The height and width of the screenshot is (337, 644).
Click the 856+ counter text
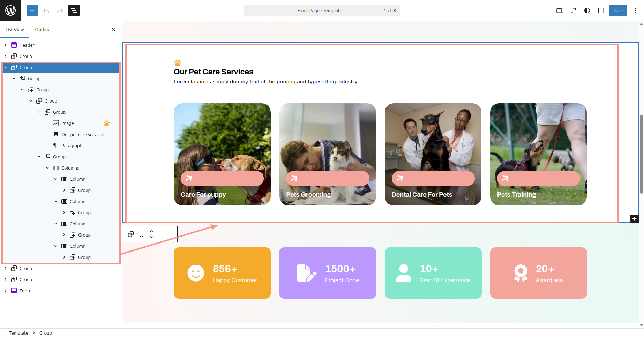pos(225,269)
